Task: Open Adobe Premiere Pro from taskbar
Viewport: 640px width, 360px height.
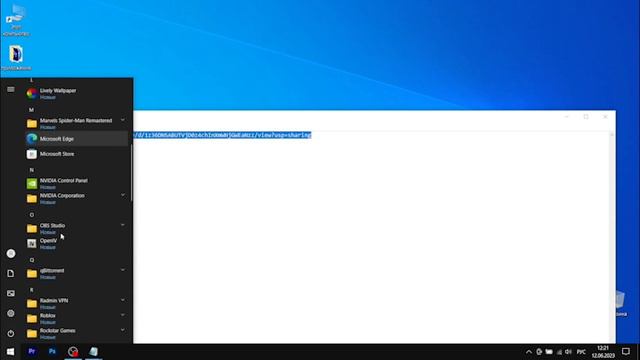Action: 31,351
